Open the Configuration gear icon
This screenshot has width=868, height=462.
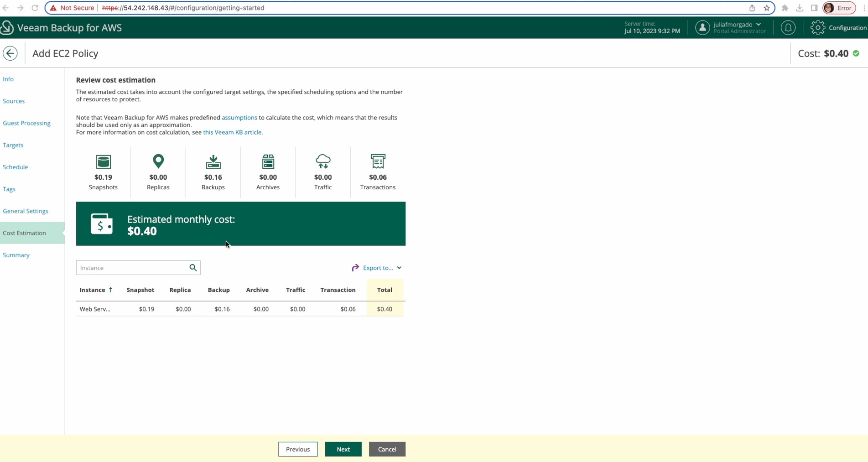pyautogui.click(x=817, y=28)
